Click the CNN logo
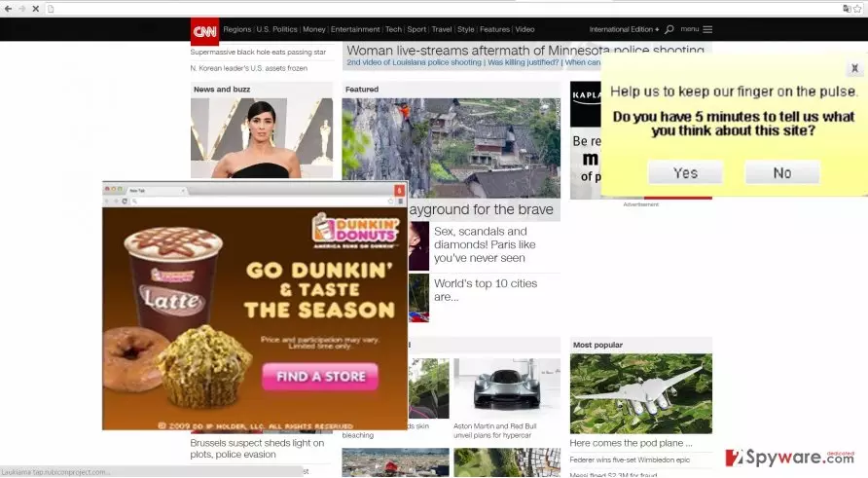868x478 pixels. pyautogui.click(x=204, y=31)
